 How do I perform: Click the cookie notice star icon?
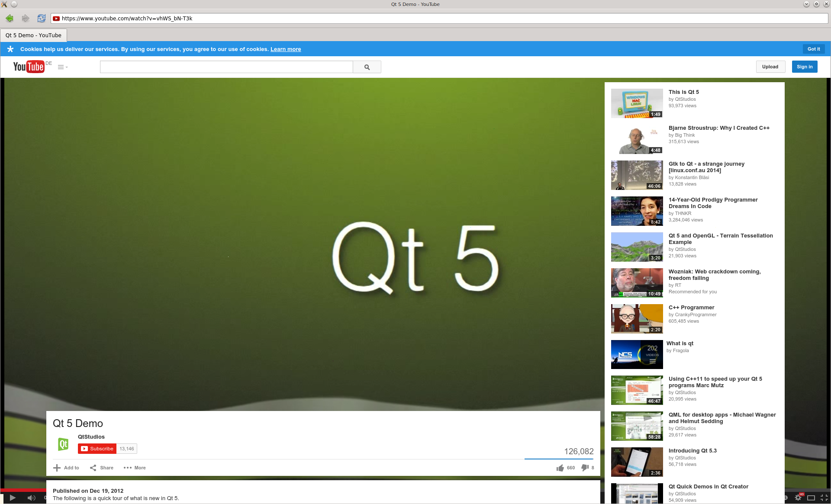click(10, 49)
